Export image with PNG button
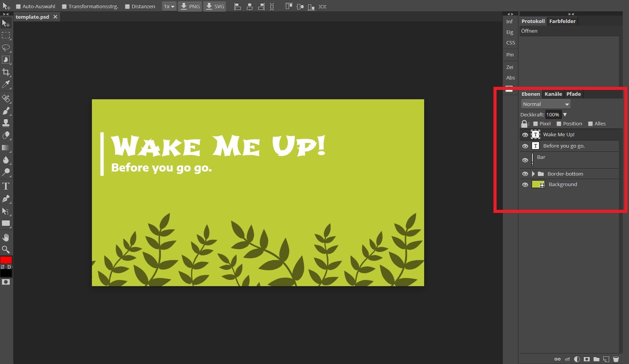This screenshot has height=364, width=629. pyautogui.click(x=190, y=7)
